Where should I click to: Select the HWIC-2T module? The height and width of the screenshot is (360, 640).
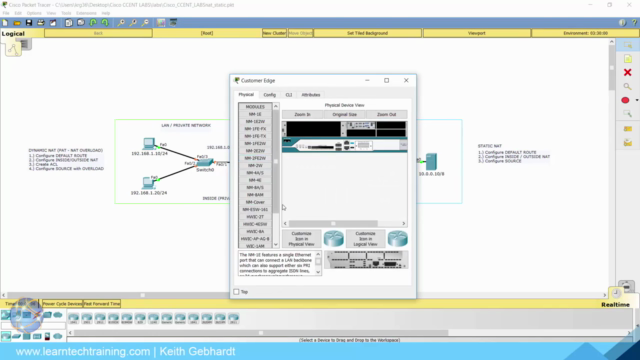(255, 217)
